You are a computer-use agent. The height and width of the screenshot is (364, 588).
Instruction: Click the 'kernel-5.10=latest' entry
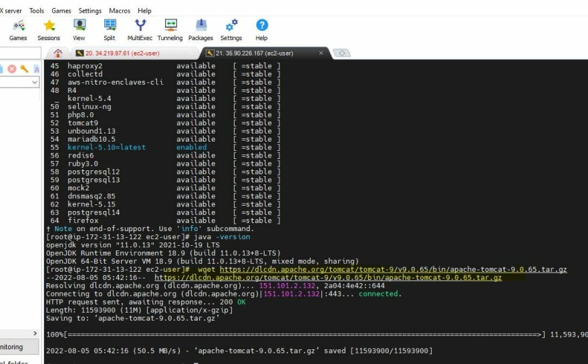tap(106, 148)
